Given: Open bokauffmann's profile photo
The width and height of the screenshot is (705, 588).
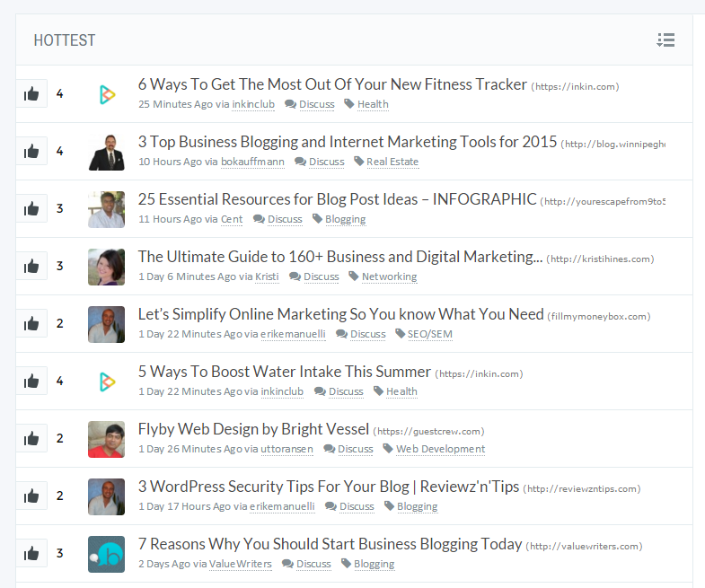Looking at the screenshot, I should pyautogui.click(x=107, y=152).
